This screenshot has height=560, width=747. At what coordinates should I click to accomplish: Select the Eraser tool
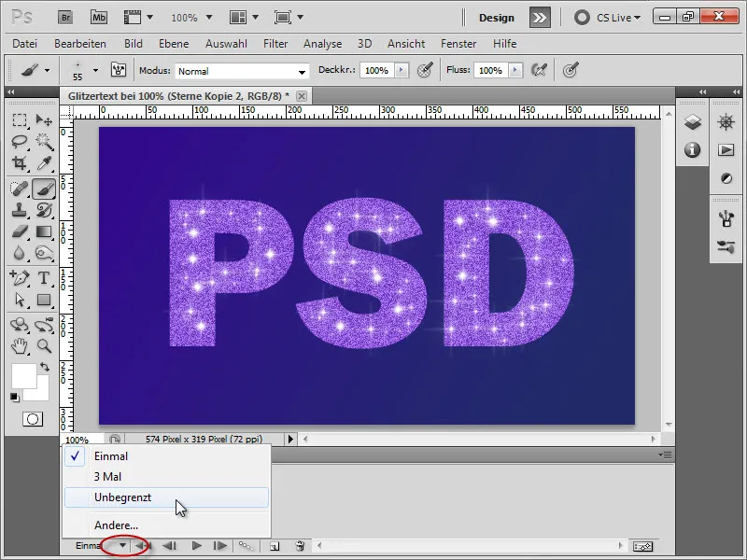(20, 231)
